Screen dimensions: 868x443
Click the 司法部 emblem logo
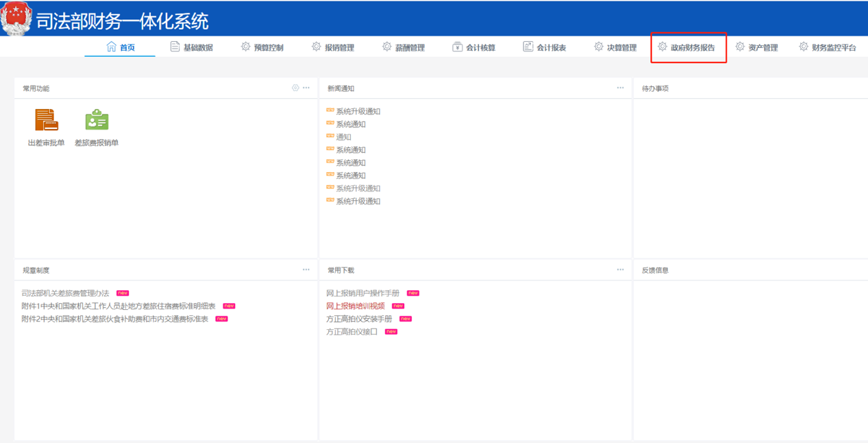[x=16, y=19]
